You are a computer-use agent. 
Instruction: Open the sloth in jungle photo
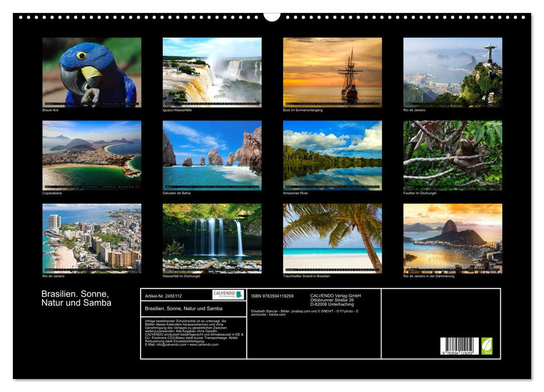453,155
